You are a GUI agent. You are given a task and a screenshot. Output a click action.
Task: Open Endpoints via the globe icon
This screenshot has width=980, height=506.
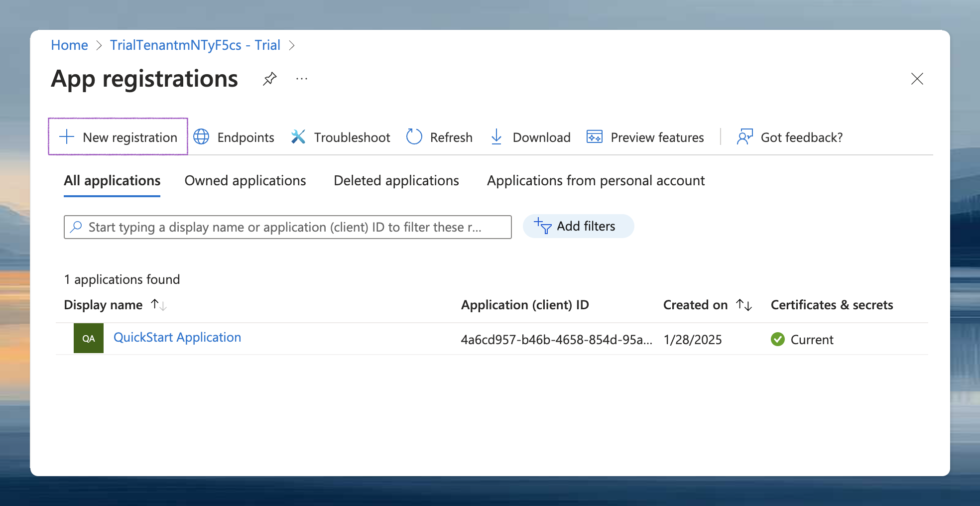coord(201,136)
